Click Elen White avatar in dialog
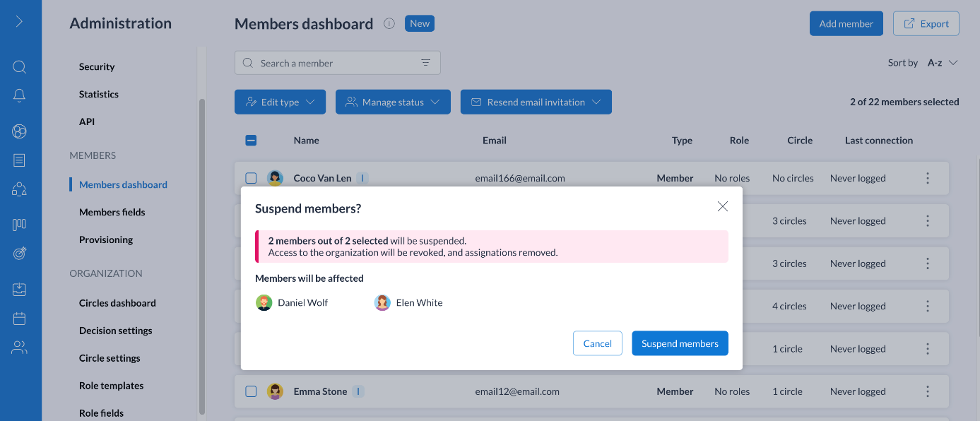 click(x=382, y=302)
